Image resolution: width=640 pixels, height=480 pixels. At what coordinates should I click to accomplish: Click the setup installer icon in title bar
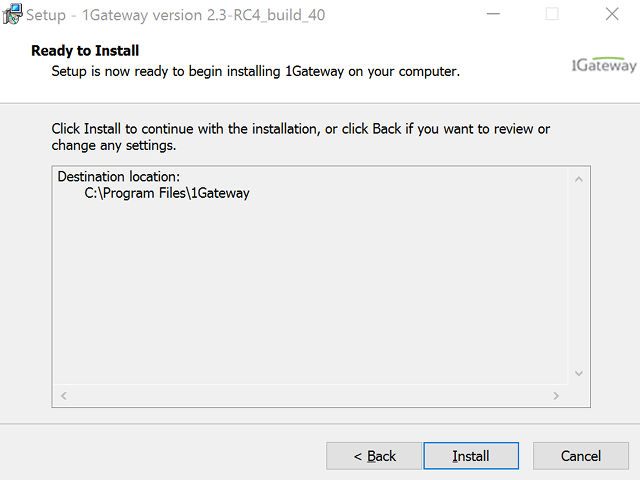[13, 15]
